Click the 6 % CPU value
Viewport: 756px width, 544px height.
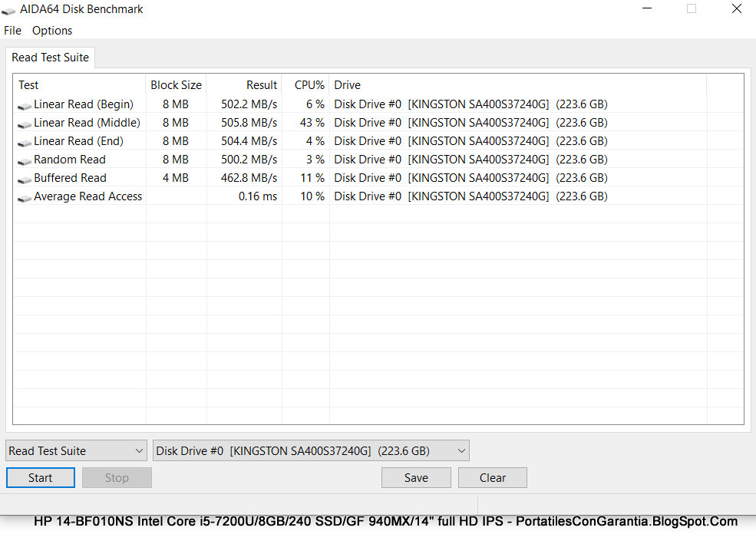point(315,104)
